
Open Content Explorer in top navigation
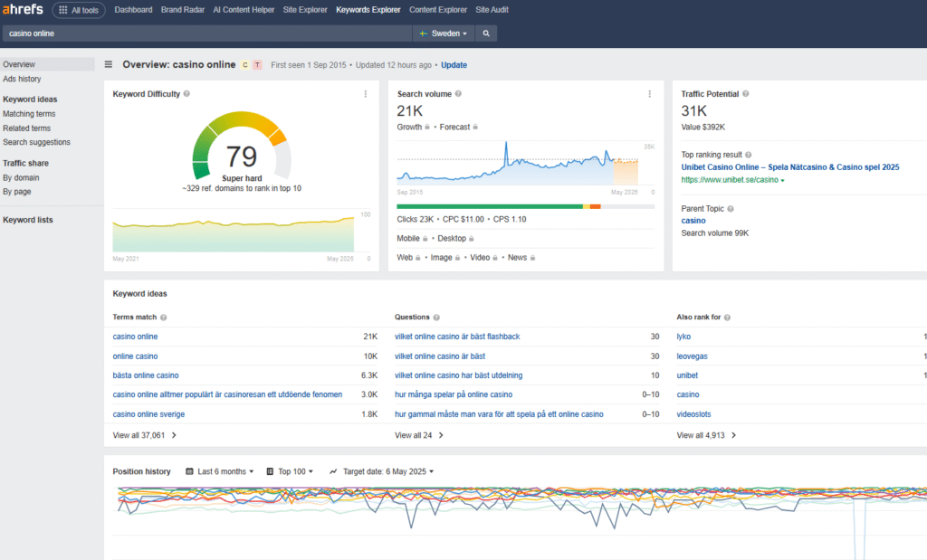click(x=438, y=10)
